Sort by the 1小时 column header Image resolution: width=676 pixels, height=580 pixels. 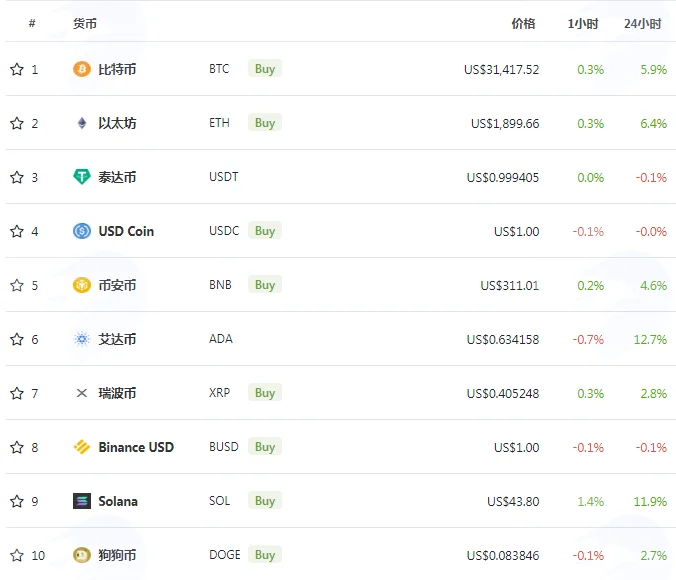582,24
